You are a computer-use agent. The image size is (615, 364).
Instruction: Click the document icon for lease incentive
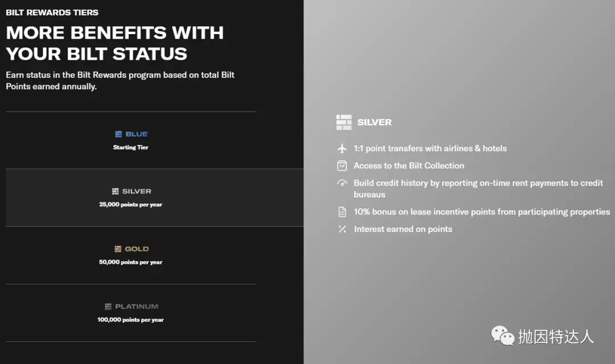tap(342, 212)
